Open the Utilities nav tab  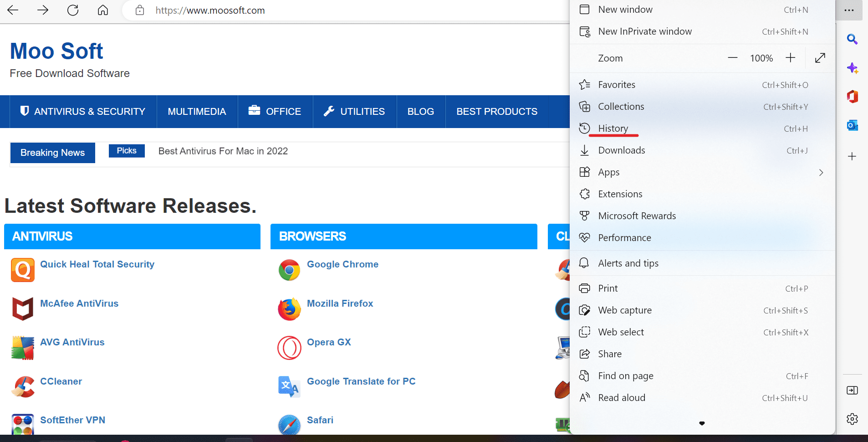pos(355,112)
